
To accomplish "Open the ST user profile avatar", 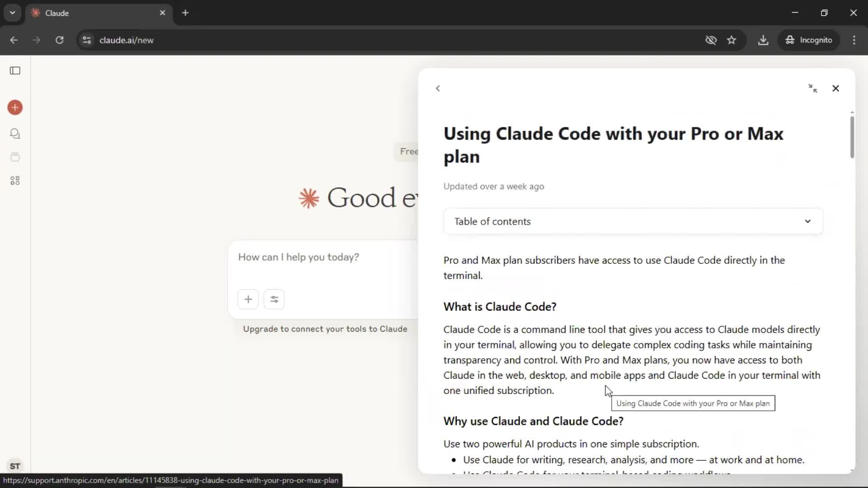I will tap(15, 466).
